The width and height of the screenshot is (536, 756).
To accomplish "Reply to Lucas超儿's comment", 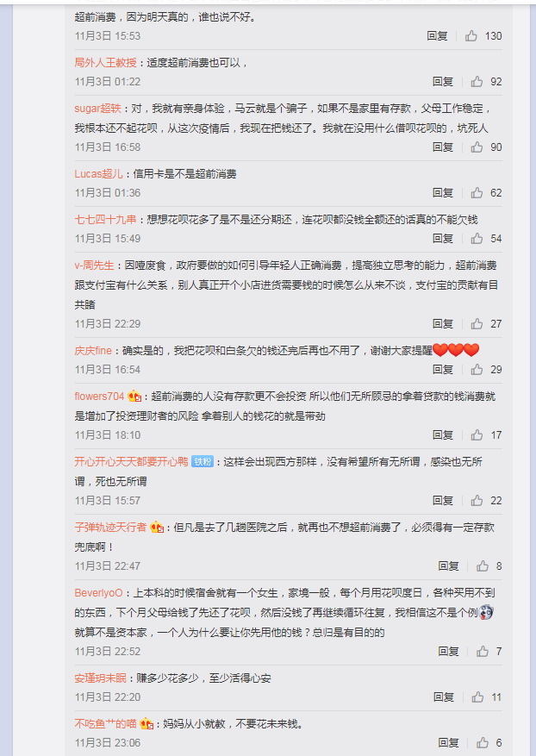I will tap(442, 193).
